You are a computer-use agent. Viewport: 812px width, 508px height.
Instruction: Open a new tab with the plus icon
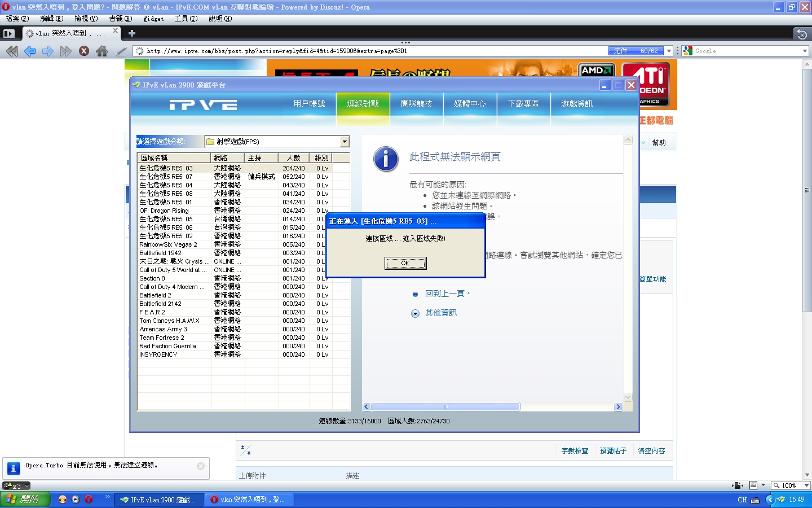coord(132,33)
